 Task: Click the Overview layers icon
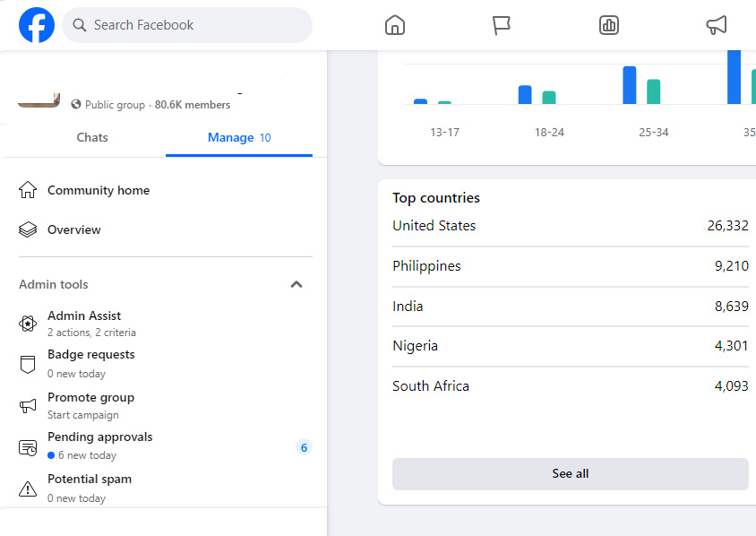(x=28, y=229)
